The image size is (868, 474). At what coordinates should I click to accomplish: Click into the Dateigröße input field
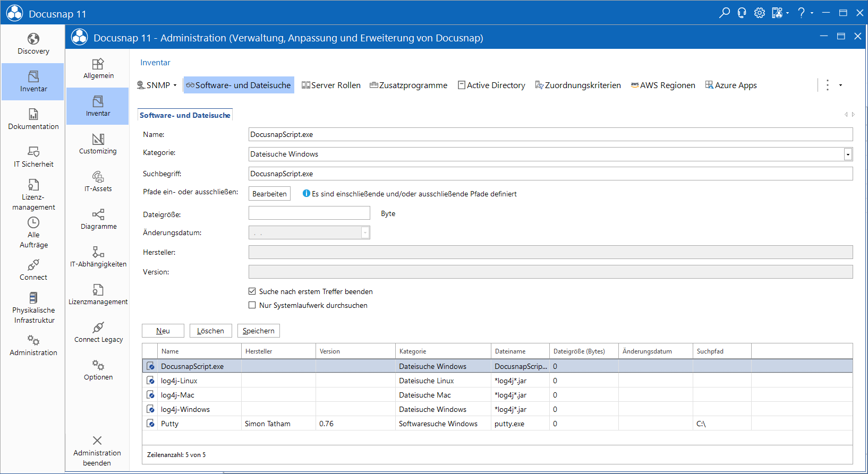309,213
